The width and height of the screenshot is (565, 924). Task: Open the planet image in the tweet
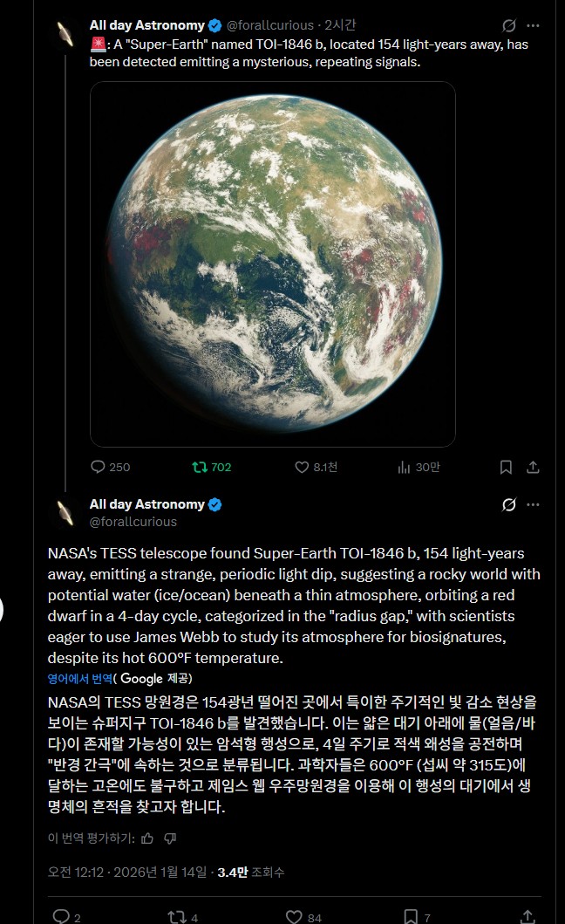(x=272, y=264)
